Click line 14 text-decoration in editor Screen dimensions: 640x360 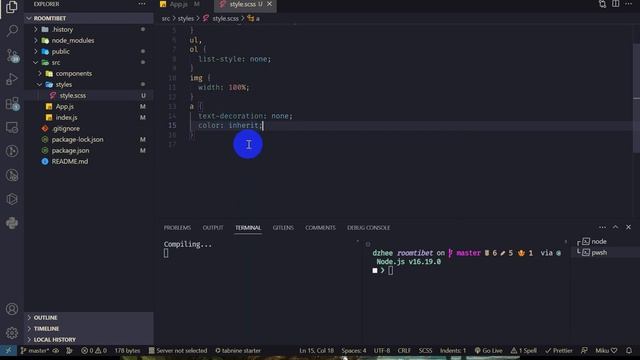[x=246, y=116]
